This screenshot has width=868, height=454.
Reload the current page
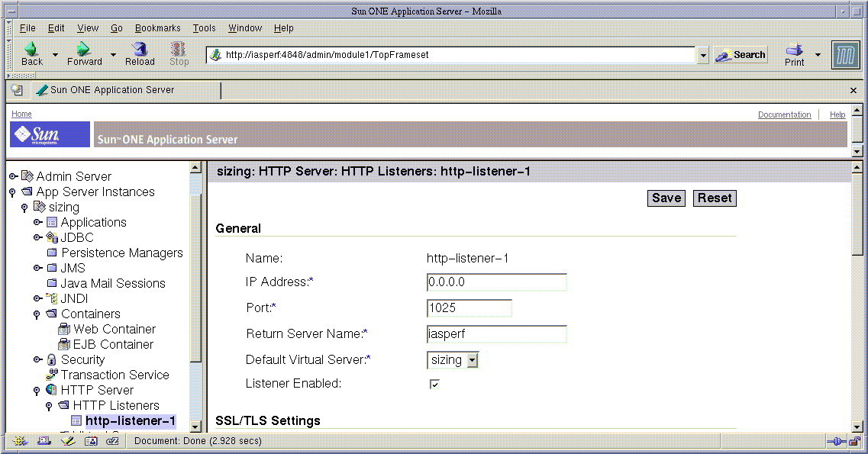[140, 54]
